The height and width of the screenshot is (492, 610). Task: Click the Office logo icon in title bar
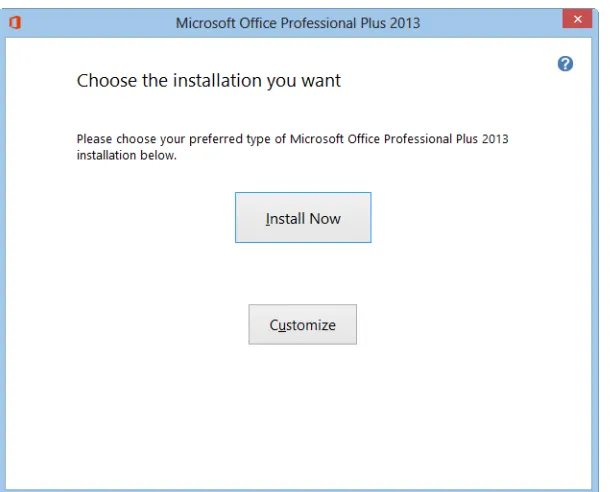15,22
